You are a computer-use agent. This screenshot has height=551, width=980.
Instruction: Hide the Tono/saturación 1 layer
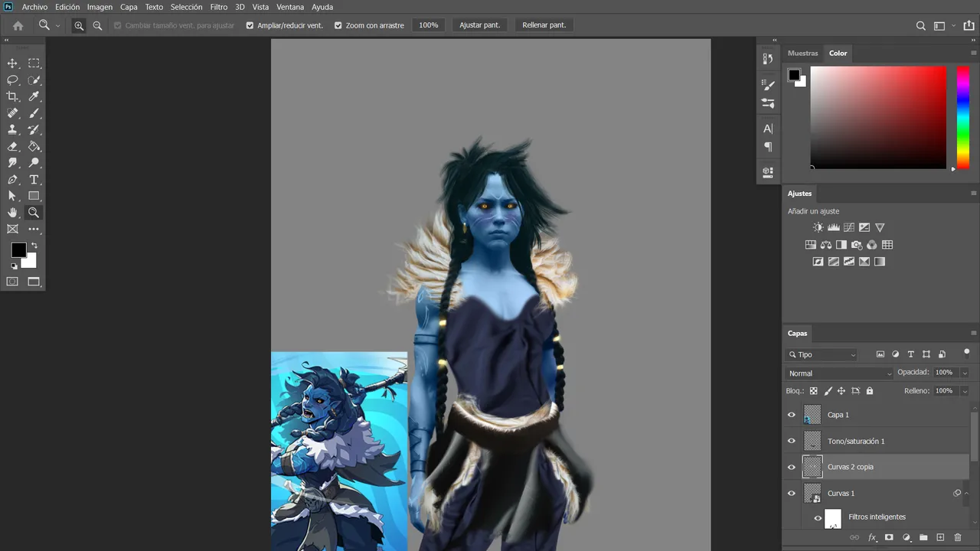[x=792, y=441]
